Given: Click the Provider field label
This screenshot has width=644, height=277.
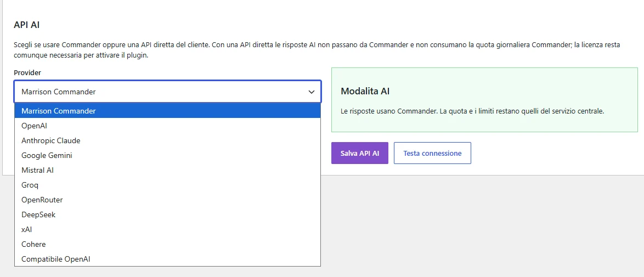Looking at the screenshot, I should (x=27, y=73).
